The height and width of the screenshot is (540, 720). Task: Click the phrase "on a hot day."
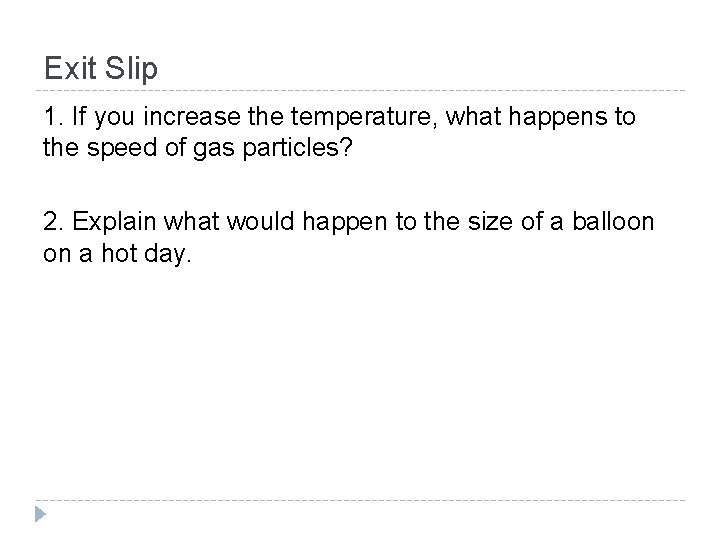tap(116, 253)
